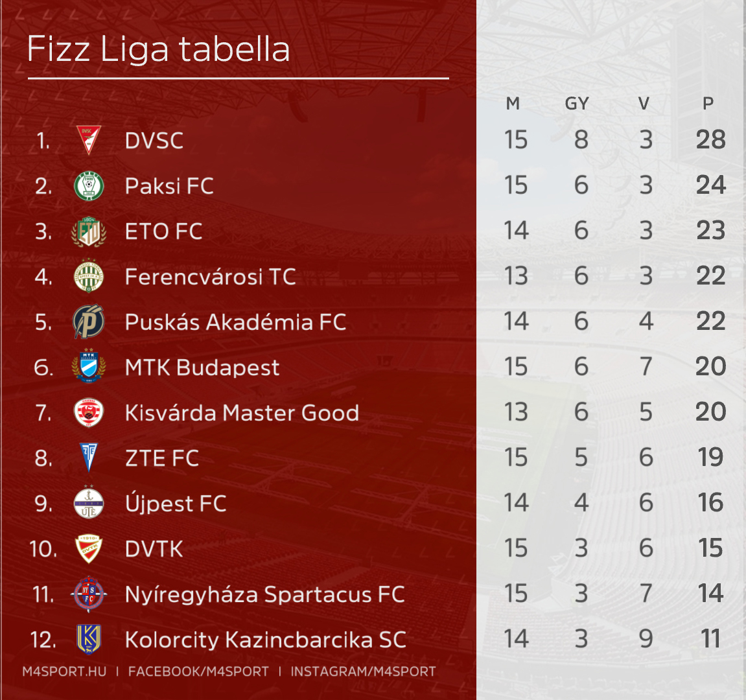Click the GY wins column header
Viewport: 746px width, 700px height.
point(577,104)
